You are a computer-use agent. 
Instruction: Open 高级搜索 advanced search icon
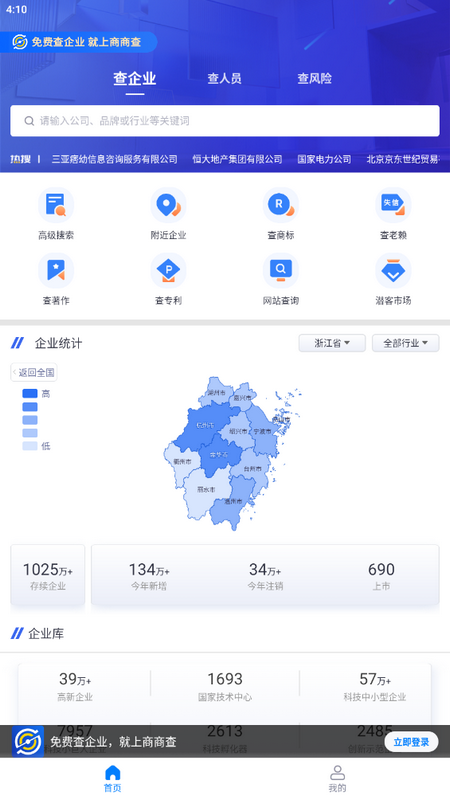(56, 205)
